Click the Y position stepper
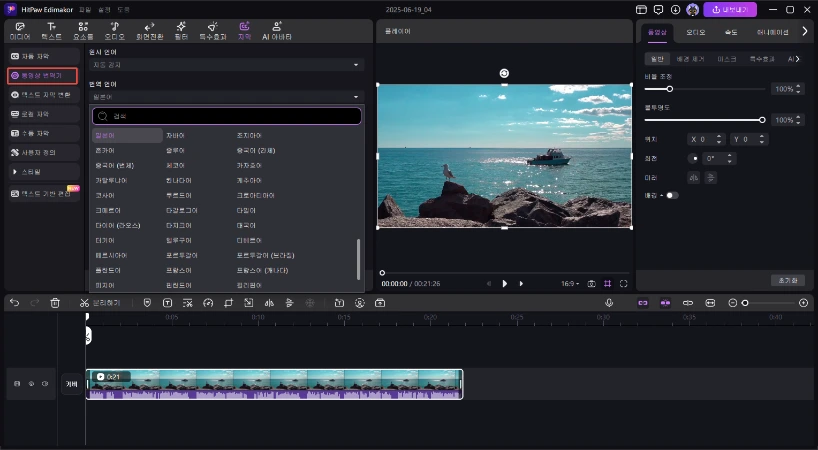Viewport: 818px width, 450px height. click(762, 139)
